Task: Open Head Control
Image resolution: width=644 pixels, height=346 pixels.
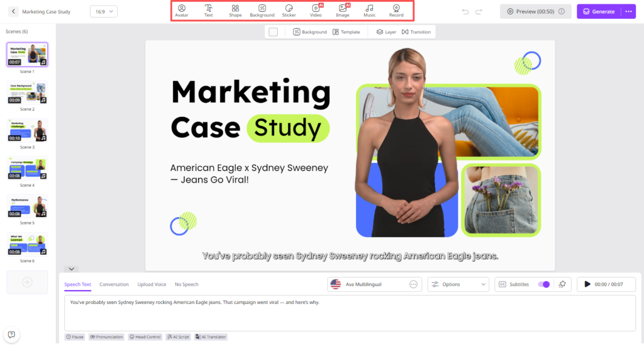Action: click(145, 337)
